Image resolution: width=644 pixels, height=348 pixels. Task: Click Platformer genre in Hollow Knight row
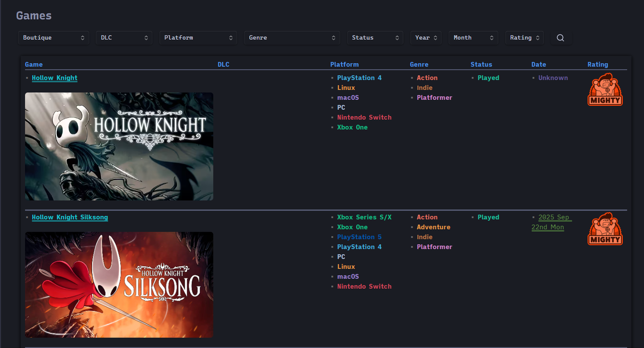[434, 98]
